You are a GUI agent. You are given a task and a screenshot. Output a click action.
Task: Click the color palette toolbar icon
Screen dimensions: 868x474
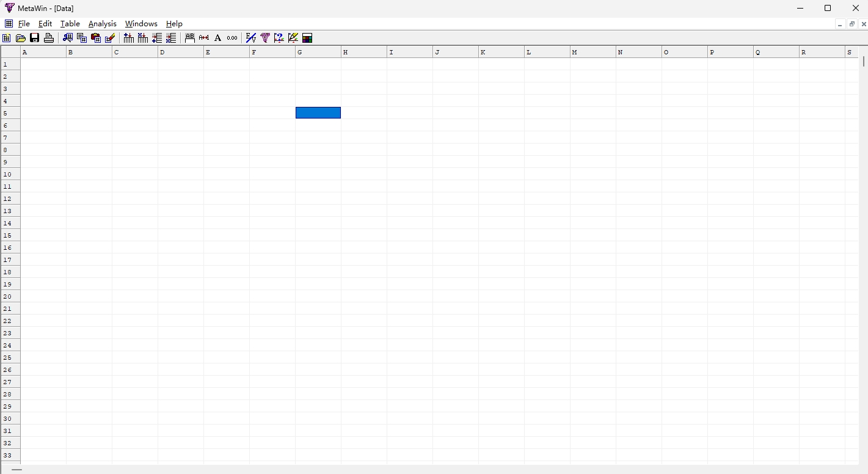307,38
